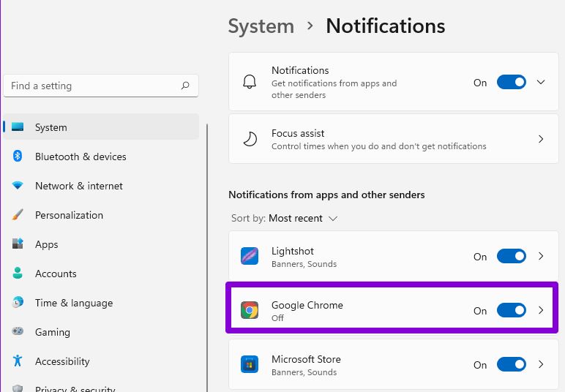Open Accessibility settings page
The image size is (565, 392).
(101, 361)
